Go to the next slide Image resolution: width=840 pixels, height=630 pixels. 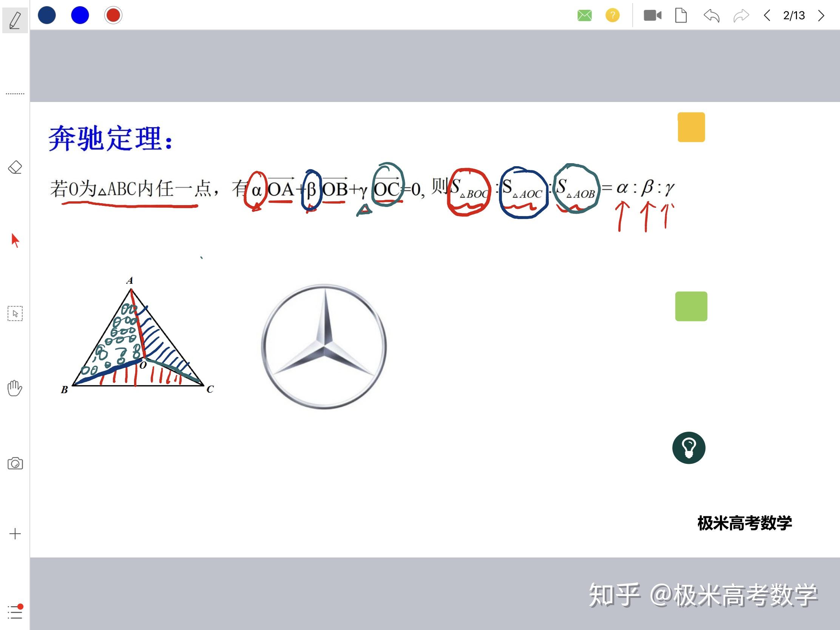(x=821, y=16)
